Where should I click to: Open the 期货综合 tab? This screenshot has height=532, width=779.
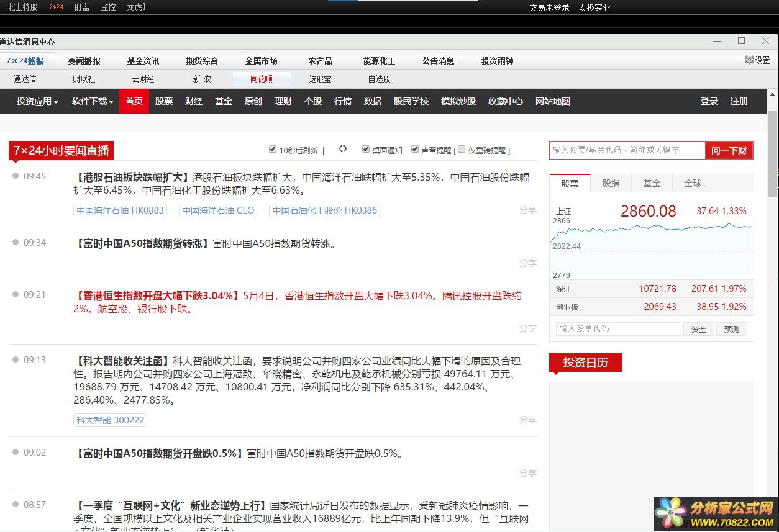pyautogui.click(x=202, y=61)
